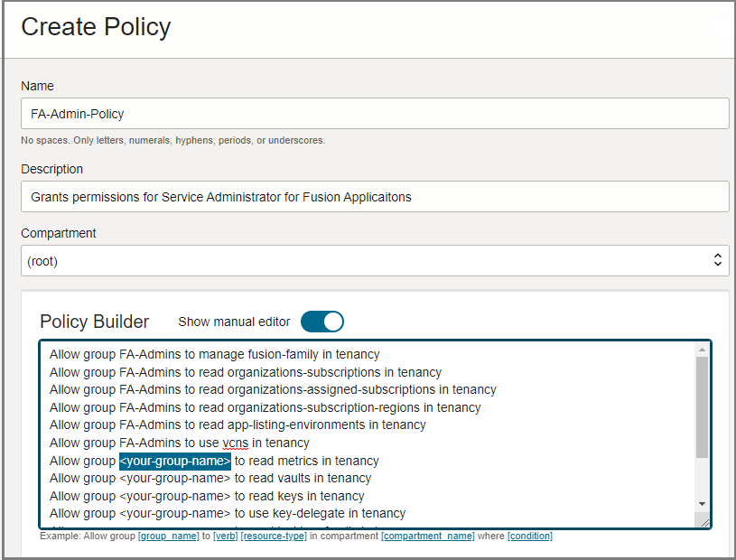The image size is (736, 560).
Task: Click the editor resize grip handle
Action: tap(703, 520)
